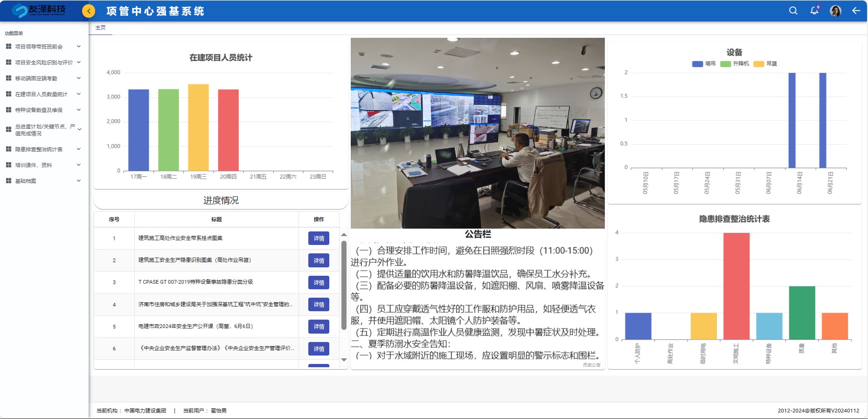
Task: Click the scroll-down arrow of progress table
Action: coord(344,360)
